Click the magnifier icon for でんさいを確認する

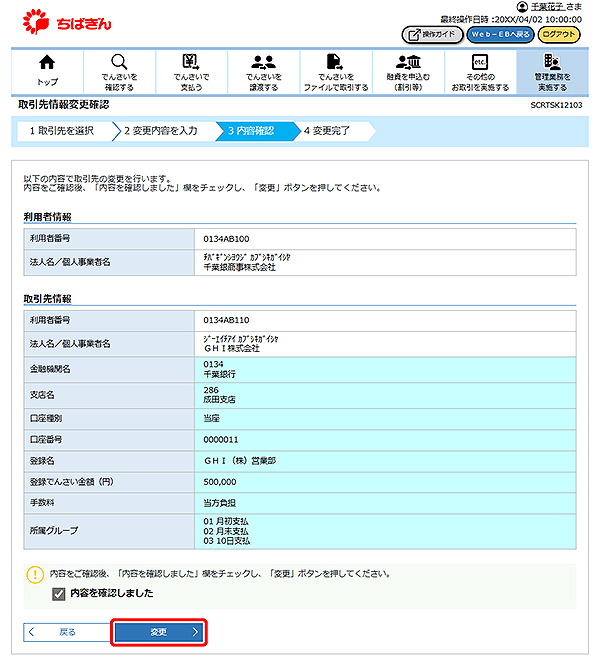[119, 62]
